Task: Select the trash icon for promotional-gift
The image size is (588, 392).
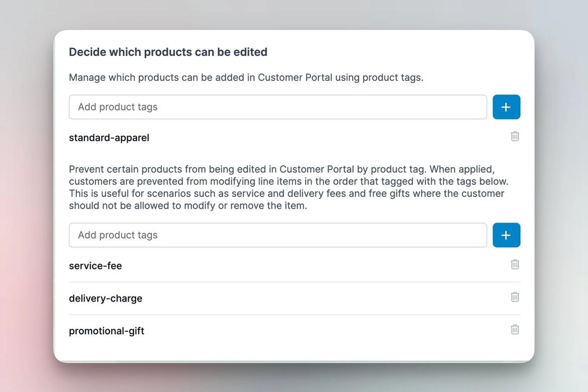Action: click(x=514, y=329)
